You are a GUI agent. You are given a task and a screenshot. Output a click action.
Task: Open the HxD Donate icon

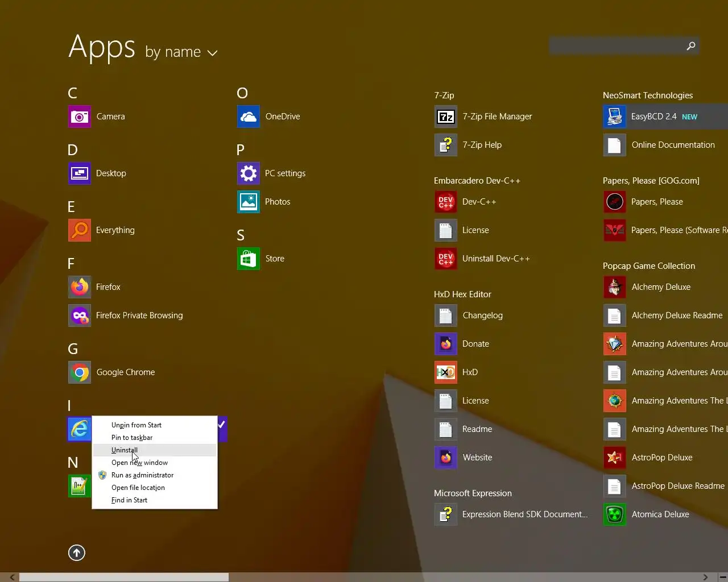pyautogui.click(x=446, y=344)
